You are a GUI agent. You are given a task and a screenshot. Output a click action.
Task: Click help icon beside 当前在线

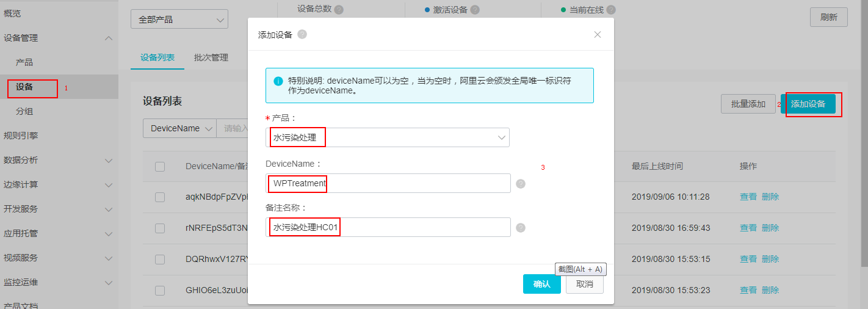pyautogui.click(x=611, y=10)
